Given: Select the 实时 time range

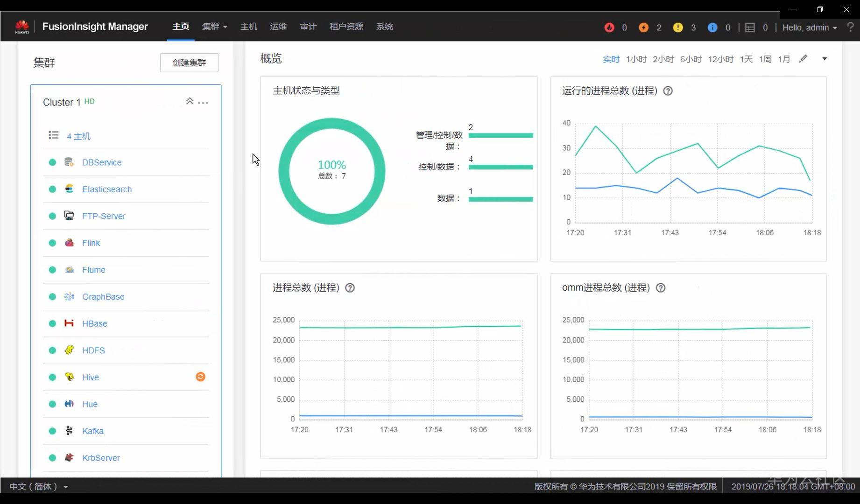Looking at the screenshot, I should pyautogui.click(x=611, y=59).
